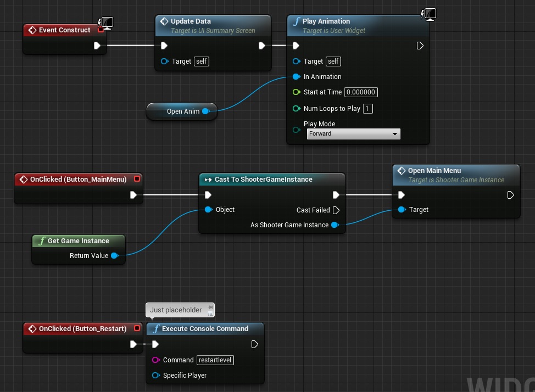Click Get Game Instance Return Value pin
This screenshot has width=535, height=392.
point(115,255)
